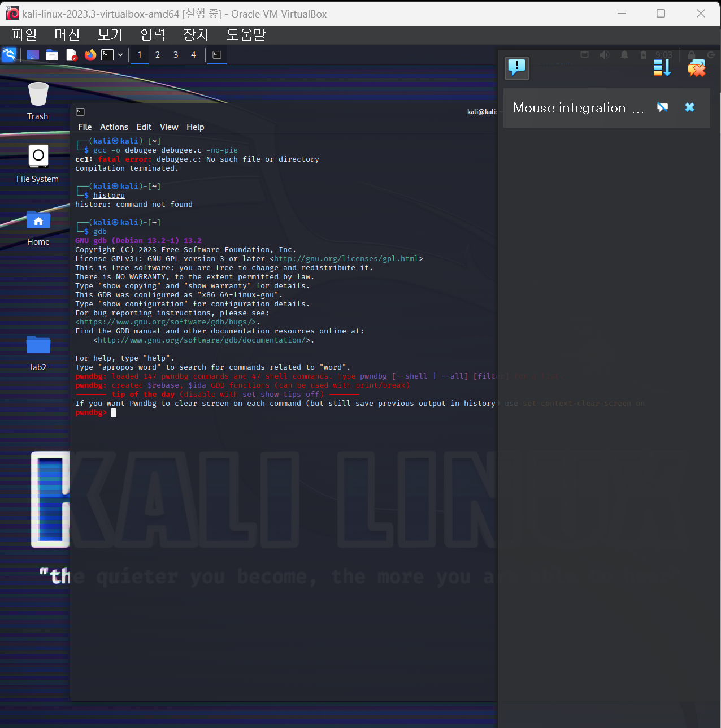Open the lab2 folder on desktop
The image size is (721, 728).
38,352
